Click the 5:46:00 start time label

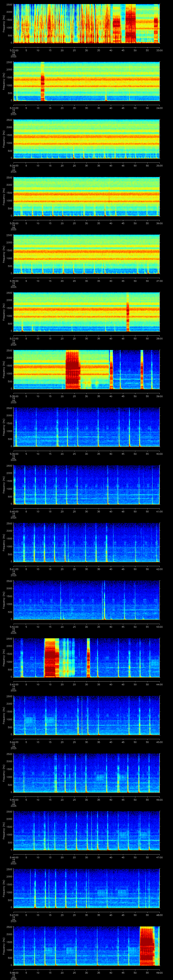click(14, 858)
